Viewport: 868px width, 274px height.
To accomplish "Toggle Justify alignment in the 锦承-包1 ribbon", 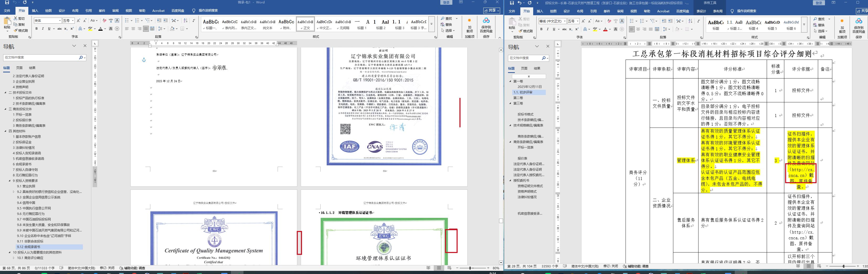I will click(146, 29).
